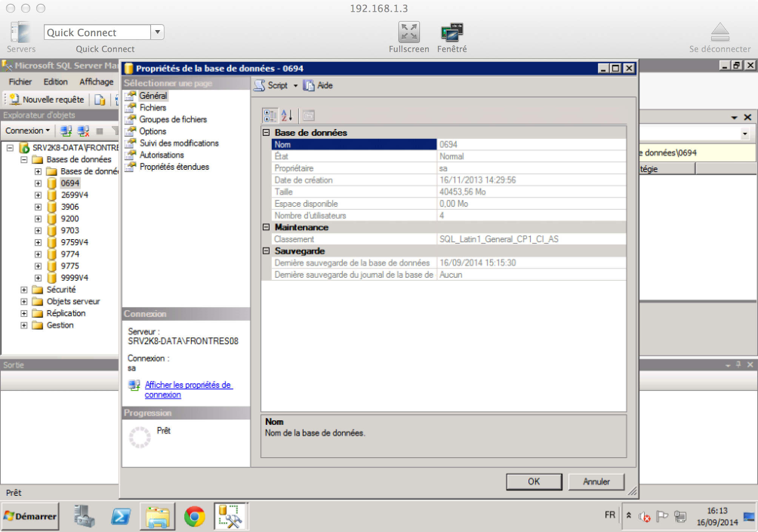Click the stop icon in object explorer
This screenshot has width=758, height=532.
point(100,131)
